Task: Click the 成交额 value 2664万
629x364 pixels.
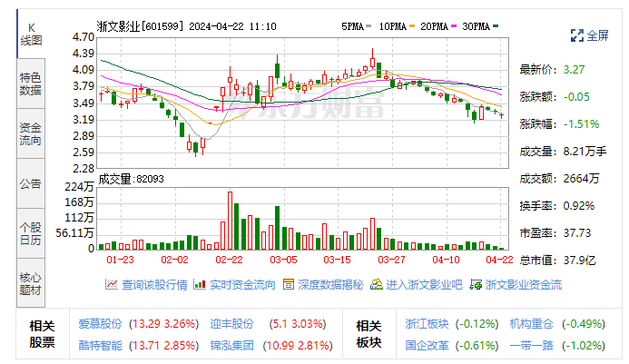Action: pos(581,179)
